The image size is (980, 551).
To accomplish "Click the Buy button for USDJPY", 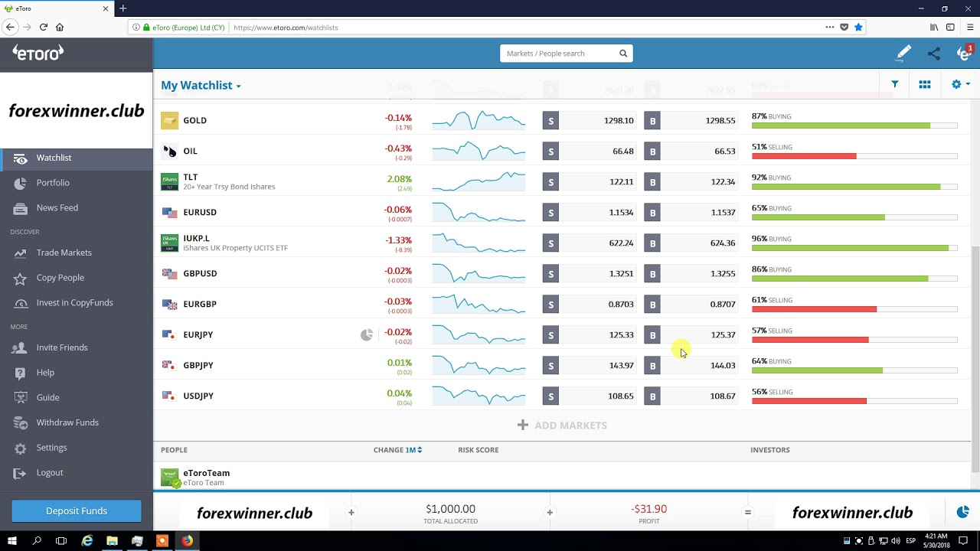I will tap(652, 396).
